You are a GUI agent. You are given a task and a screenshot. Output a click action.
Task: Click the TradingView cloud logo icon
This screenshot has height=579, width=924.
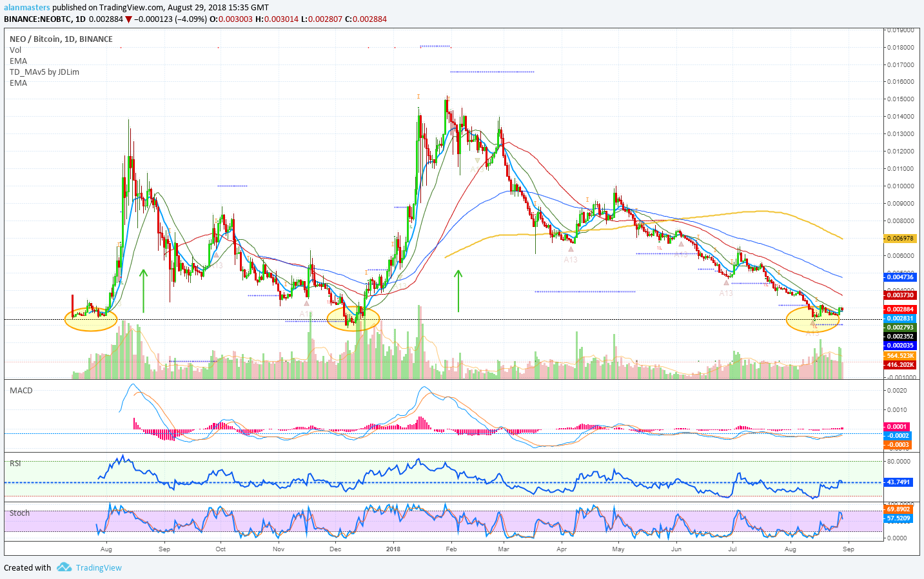(x=64, y=567)
